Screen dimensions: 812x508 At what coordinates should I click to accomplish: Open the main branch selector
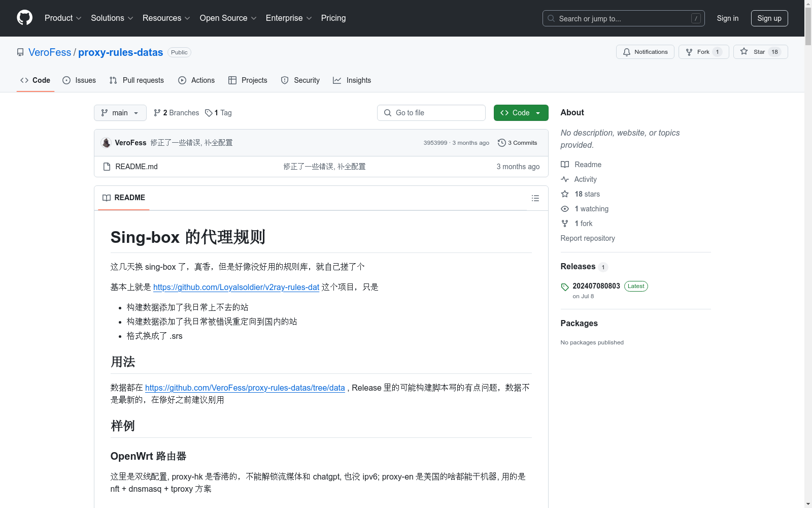pyautogui.click(x=120, y=113)
